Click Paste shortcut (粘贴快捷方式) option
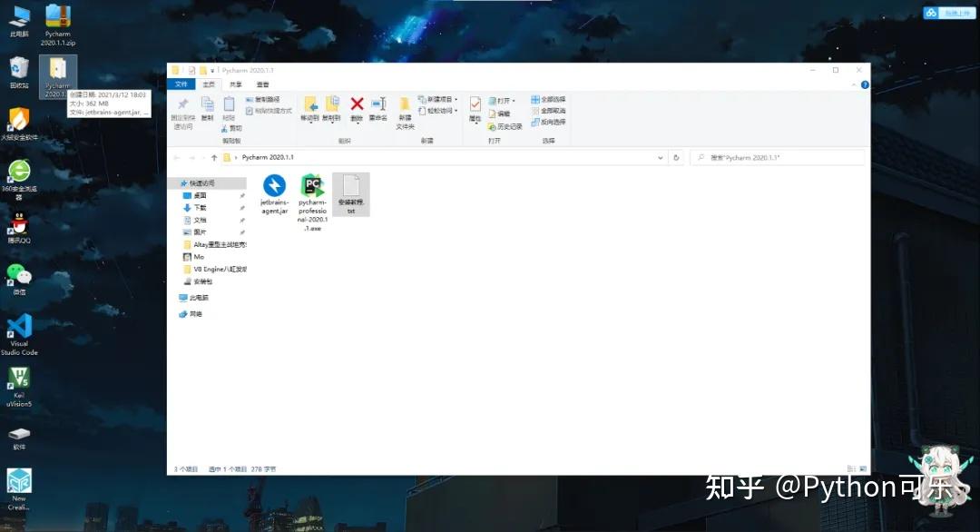The height and width of the screenshot is (532, 980). 269,111
